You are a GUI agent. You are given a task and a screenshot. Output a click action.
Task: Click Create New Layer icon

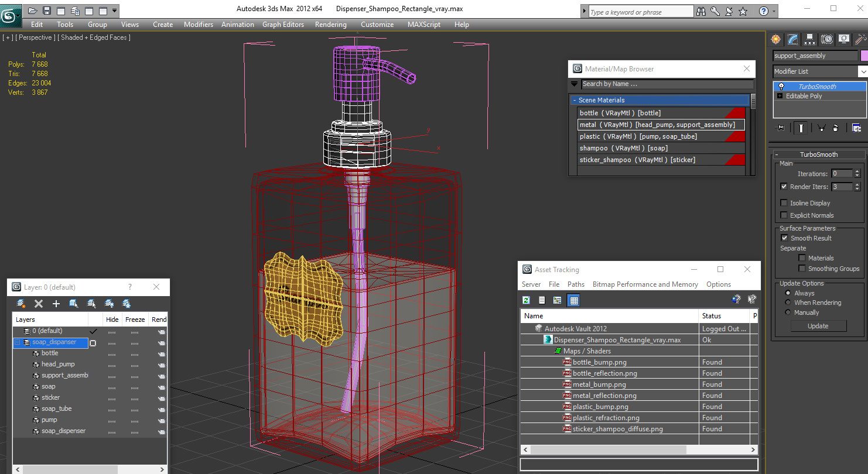click(x=21, y=304)
